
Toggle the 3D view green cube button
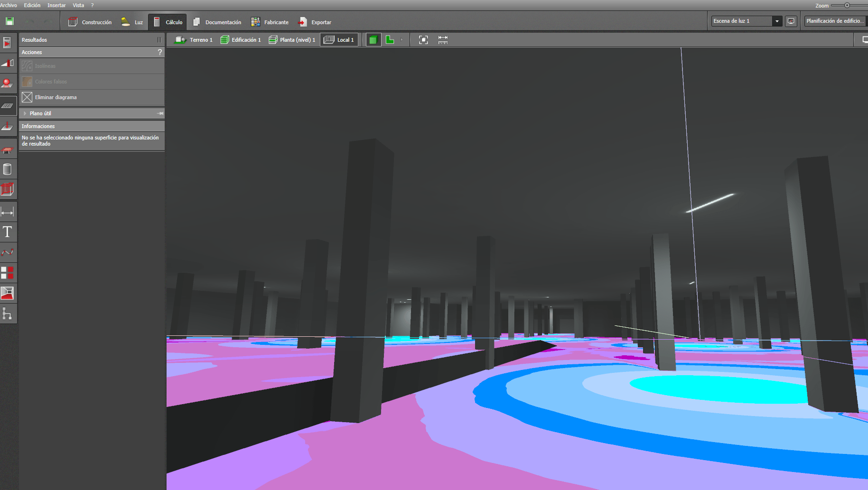tap(373, 40)
